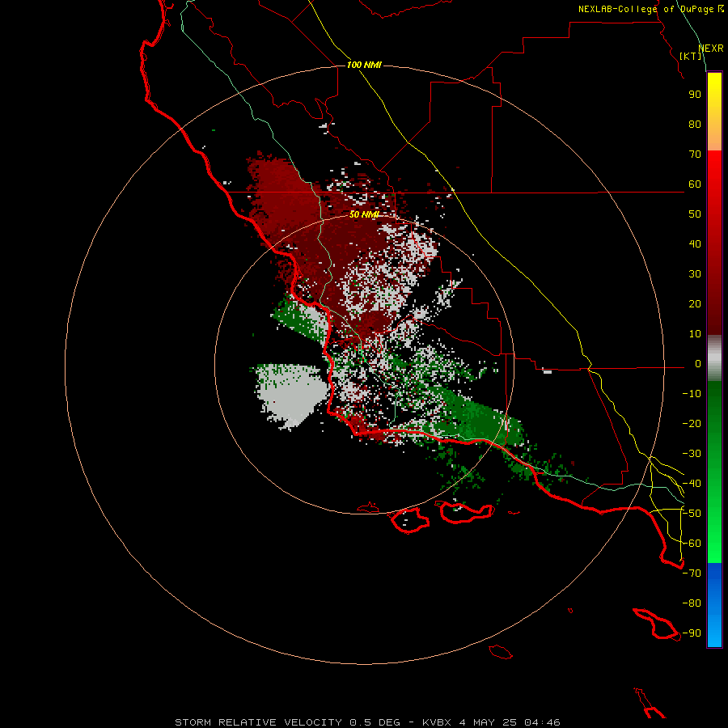Select the -60 legend value
728x728 pixels.
coord(692,544)
